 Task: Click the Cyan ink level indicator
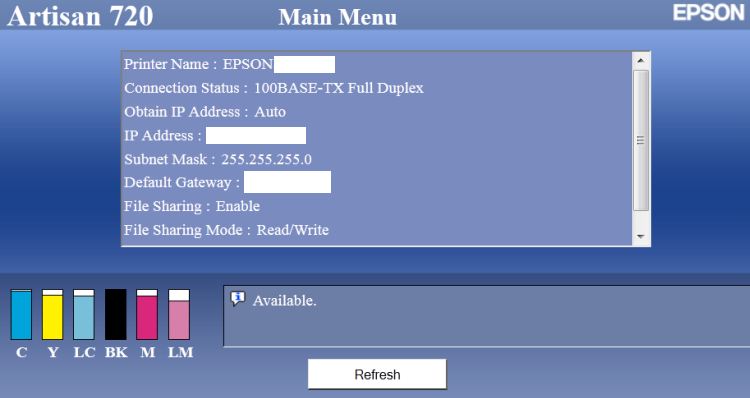[x=21, y=314]
